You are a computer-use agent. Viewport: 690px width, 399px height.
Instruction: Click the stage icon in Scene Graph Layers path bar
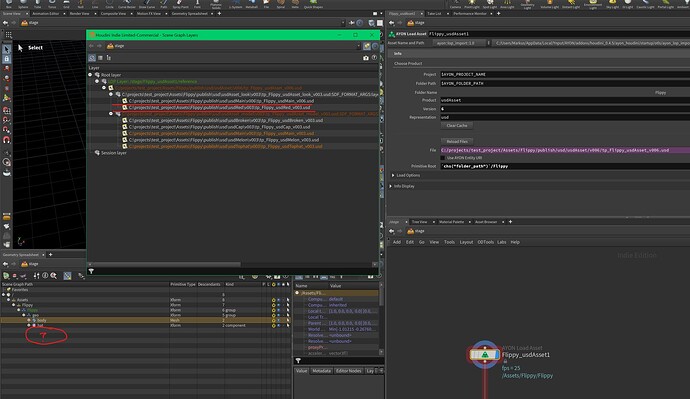pyautogui.click(x=110, y=46)
